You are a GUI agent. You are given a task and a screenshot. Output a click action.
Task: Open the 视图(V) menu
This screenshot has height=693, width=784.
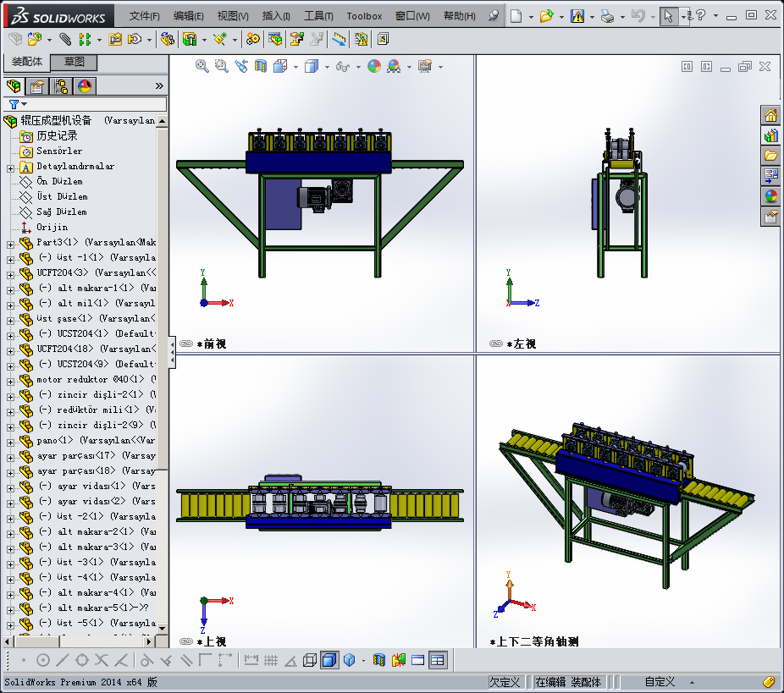233,16
